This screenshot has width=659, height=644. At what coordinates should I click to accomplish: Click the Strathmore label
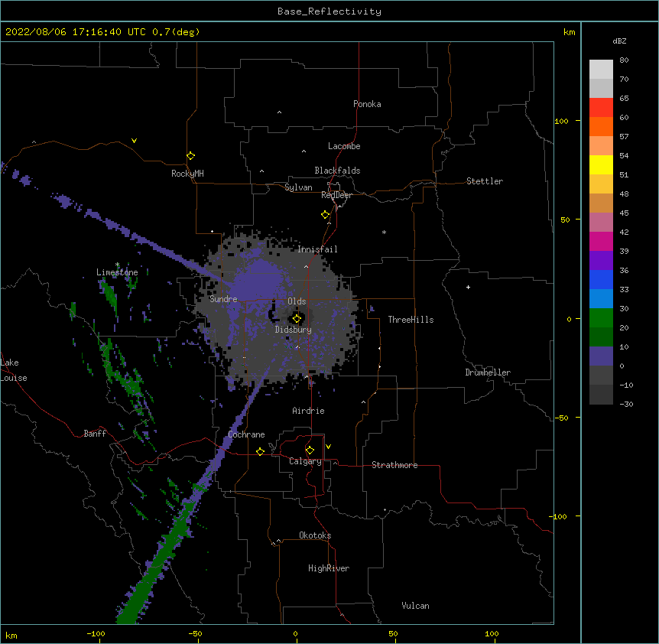click(394, 465)
